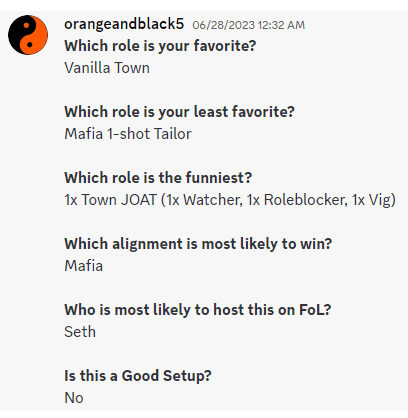Click the question 'Which role is the funniest?'
This screenshot has width=408, height=418.
(x=158, y=177)
